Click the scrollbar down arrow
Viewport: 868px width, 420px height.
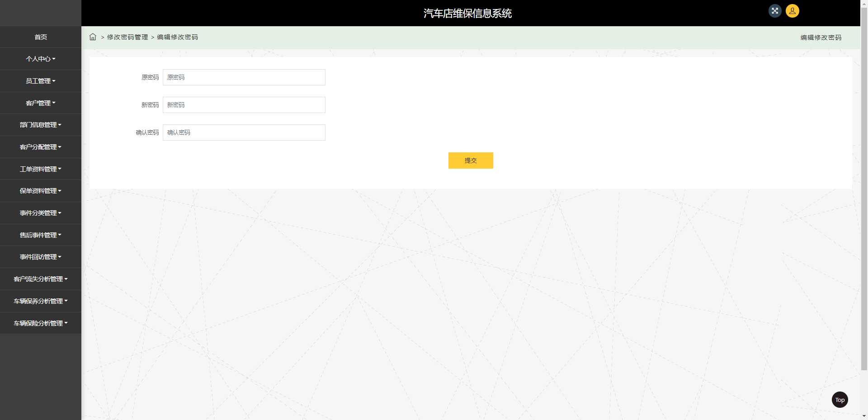point(864,416)
